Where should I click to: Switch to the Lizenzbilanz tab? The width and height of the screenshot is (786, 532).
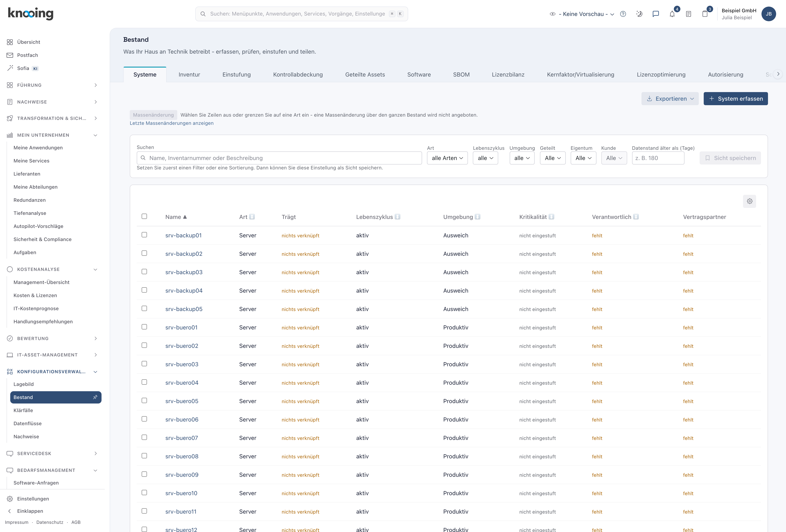(x=508, y=74)
